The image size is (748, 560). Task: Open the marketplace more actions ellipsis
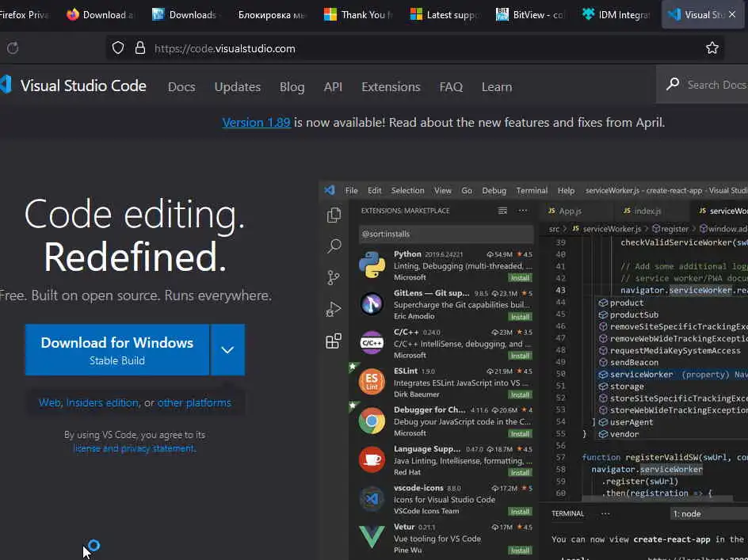tap(523, 211)
